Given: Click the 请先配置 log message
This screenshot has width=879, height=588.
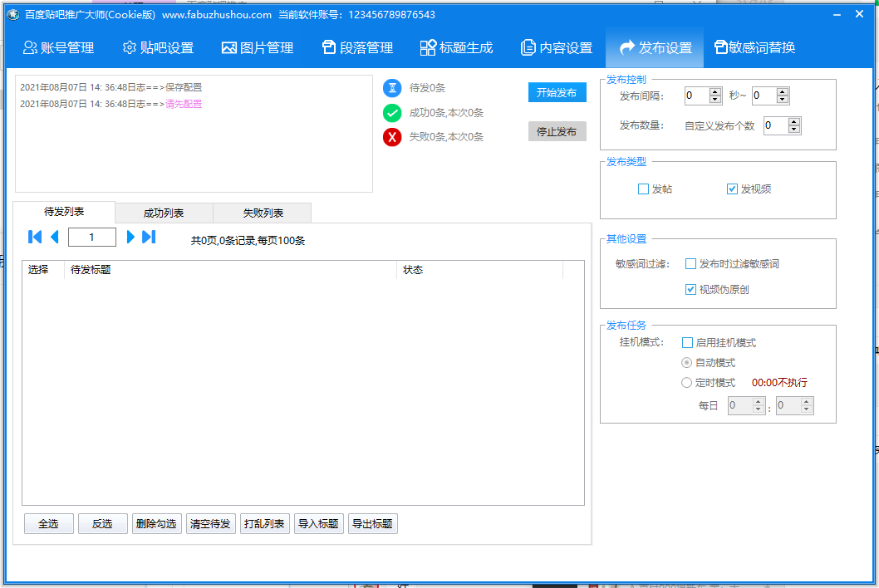Looking at the screenshot, I should coord(184,104).
